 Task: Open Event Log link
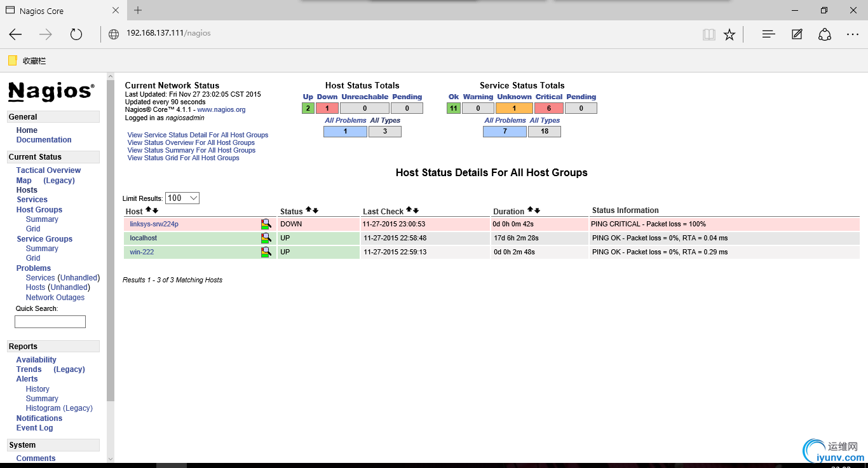tap(35, 428)
